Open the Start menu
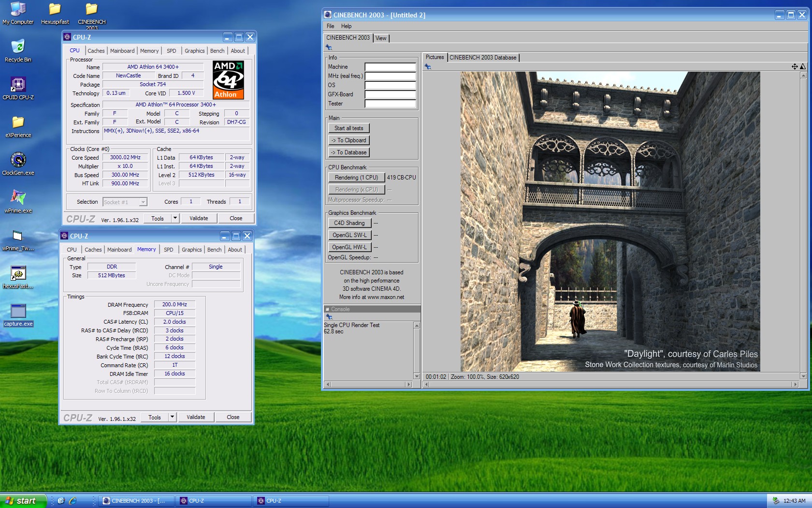The image size is (812, 508). pos(23,501)
